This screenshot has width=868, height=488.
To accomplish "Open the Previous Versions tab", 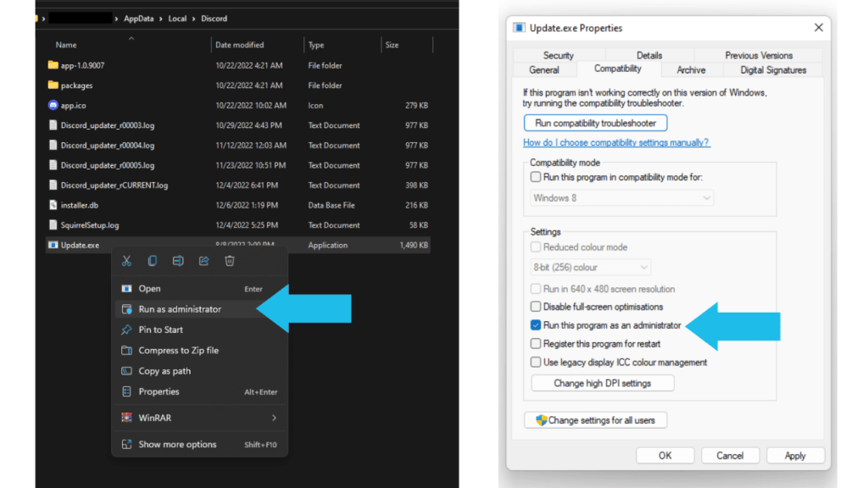I will (x=759, y=55).
